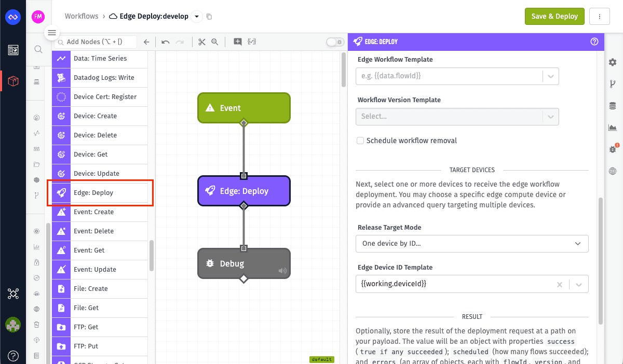The image size is (623, 364).
Task: Click the canvas vertical scrollbar thumb
Action: [x=343, y=70]
